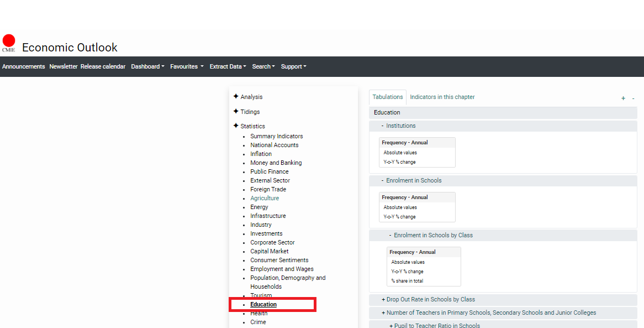Click the star icon beside Tidings
The height and width of the screenshot is (328, 644).
pyautogui.click(x=236, y=111)
